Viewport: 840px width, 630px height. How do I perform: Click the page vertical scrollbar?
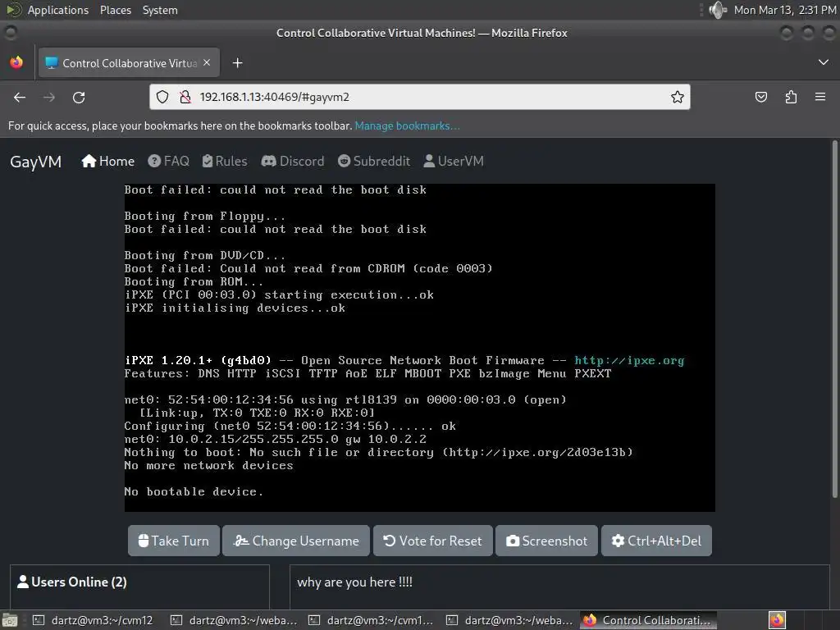(x=834, y=320)
